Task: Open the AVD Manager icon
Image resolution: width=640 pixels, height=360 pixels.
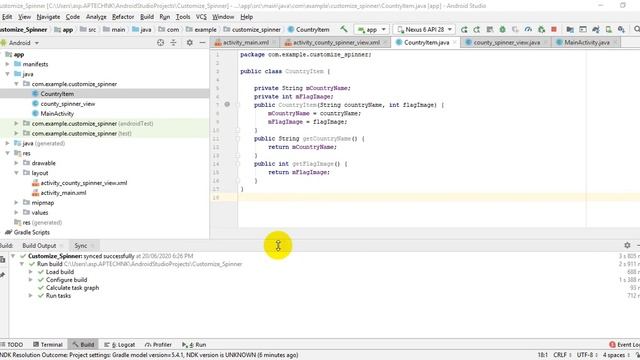Action: 609,29
